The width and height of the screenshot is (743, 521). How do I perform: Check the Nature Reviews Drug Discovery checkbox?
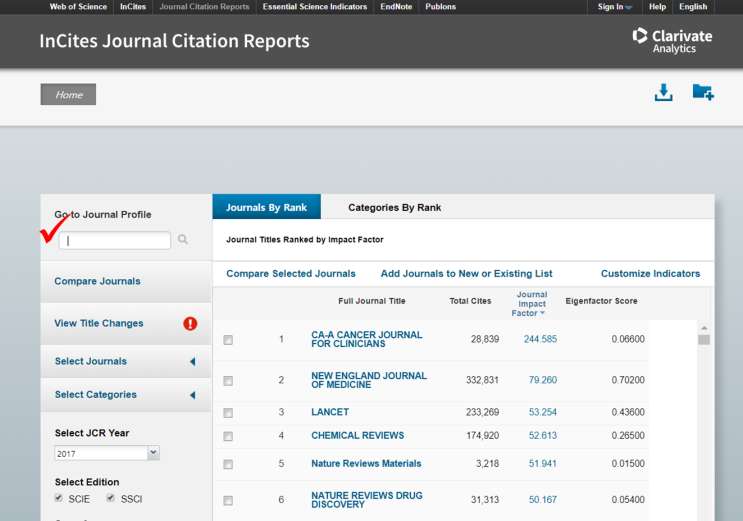click(x=228, y=501)
